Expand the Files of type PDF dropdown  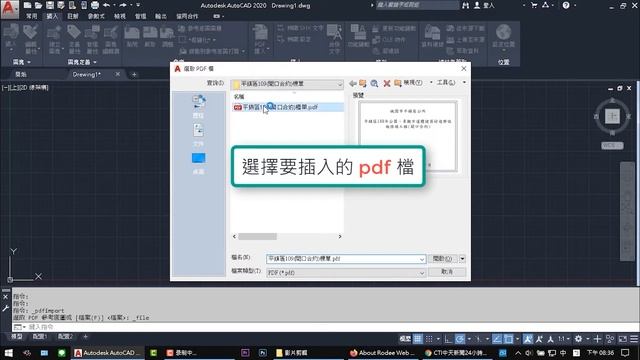(x=422, y=273)
